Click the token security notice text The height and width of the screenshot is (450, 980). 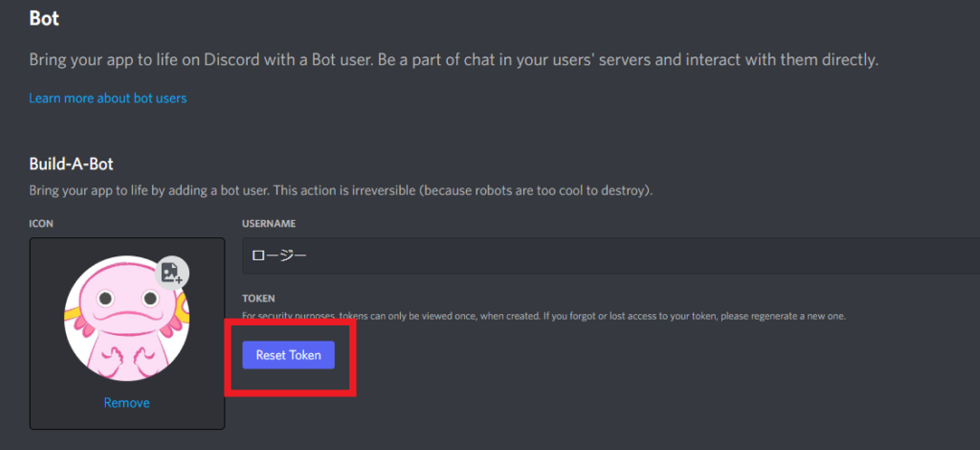click(543, 317)
